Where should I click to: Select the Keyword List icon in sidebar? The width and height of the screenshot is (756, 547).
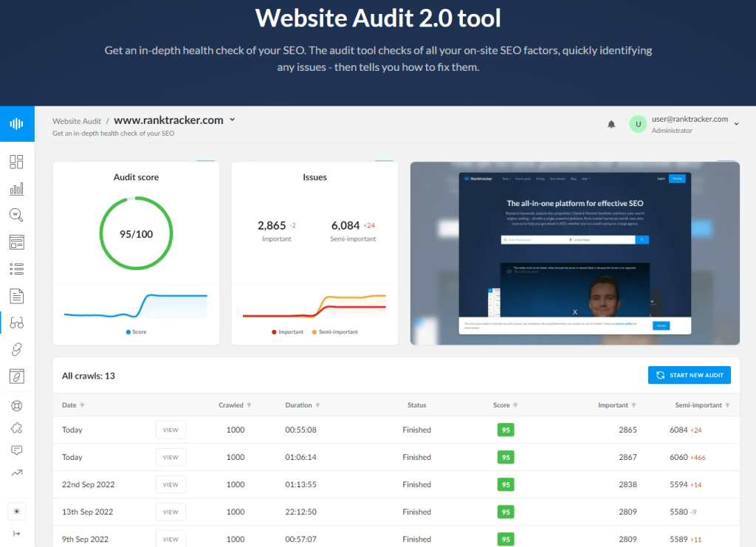point(17,269)
